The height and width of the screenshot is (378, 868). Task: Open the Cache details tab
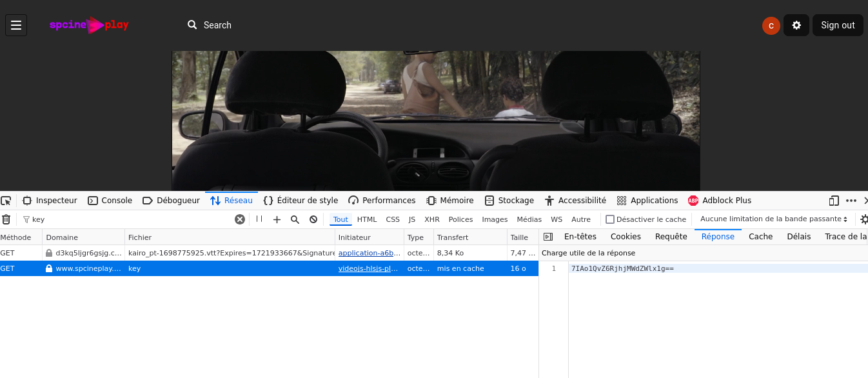click(760, 237)
